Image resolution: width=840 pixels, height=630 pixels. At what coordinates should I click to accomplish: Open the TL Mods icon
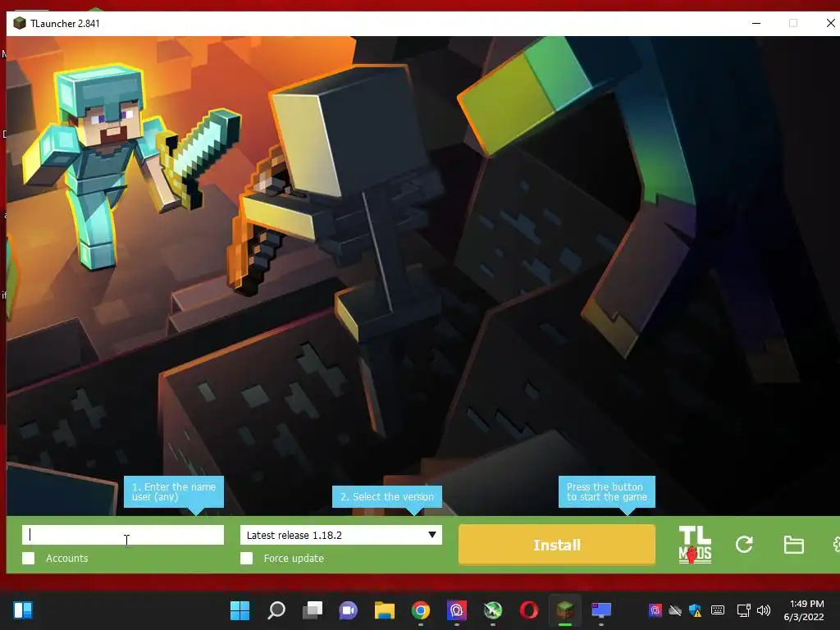coord(695,545)
